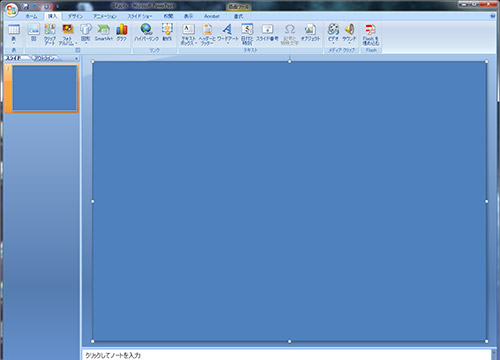Viewport: 500px width, 360px height.
Task: Insert WordArt (ワードアート) with the A icon
Action: tap(228, 34)
